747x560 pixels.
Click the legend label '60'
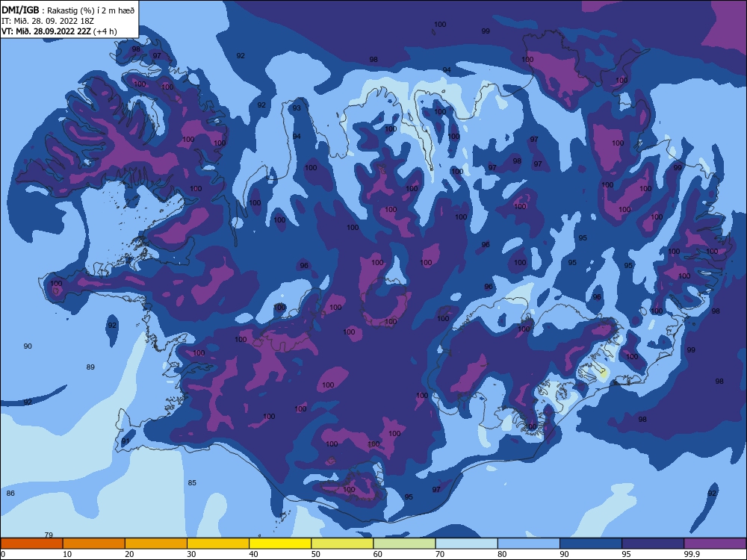coord(378,554)
